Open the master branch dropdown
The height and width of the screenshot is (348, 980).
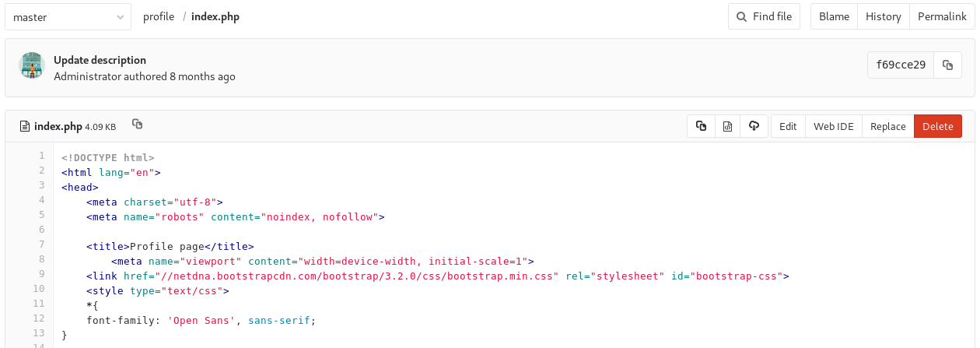[68, 16]
